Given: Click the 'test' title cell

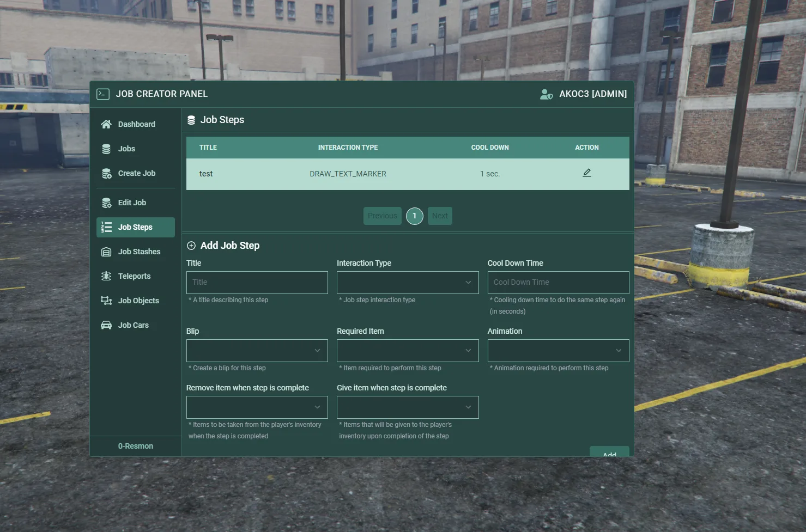Looking at the screenshot, I should click(206, 174).
